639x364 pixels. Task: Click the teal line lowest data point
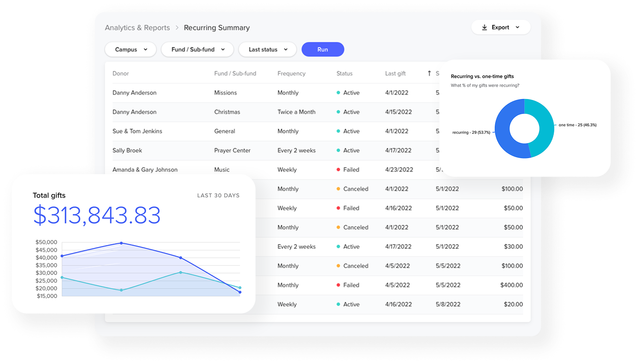[121, 290]
